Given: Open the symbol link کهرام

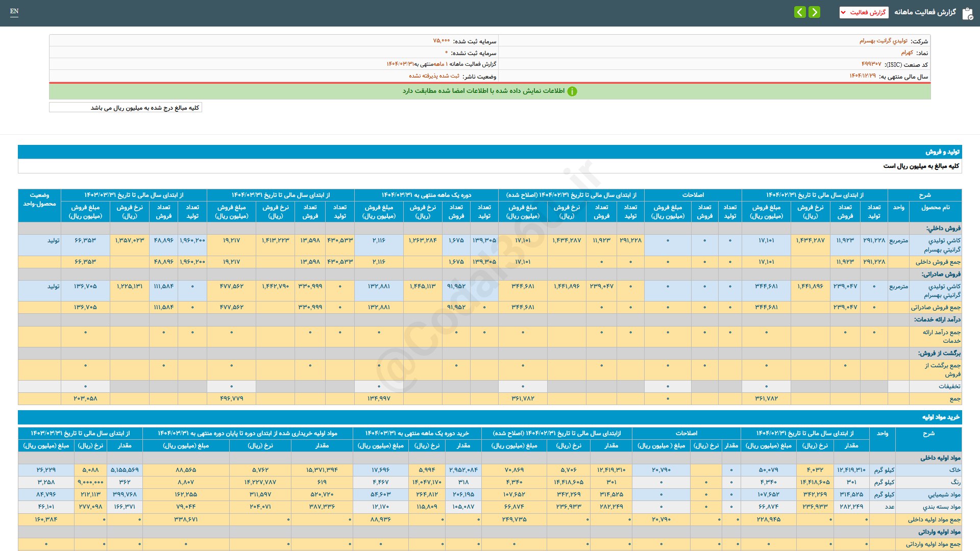Looking at the screenshot, I should (906, 53).
